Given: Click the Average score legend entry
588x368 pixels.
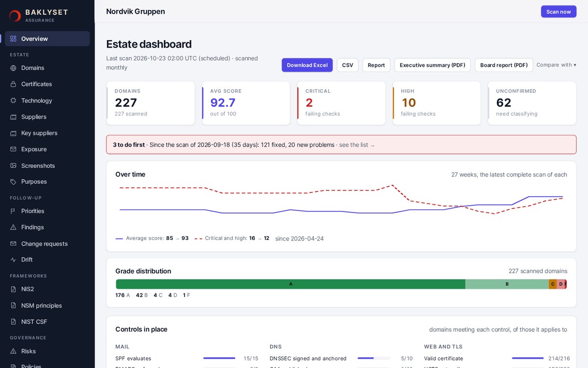Looking at the screenshot, I should pyautogui.click(x=152, y=238).
